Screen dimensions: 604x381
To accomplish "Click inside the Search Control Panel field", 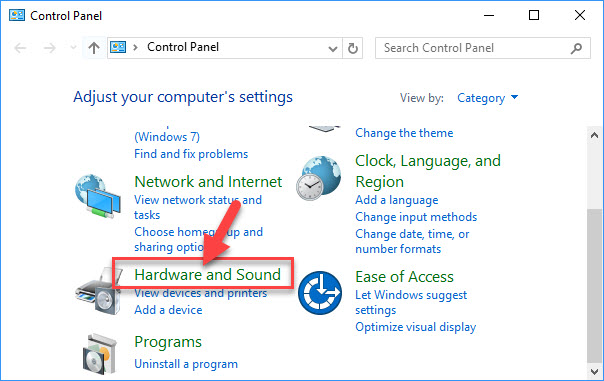I will pos(474,48).
